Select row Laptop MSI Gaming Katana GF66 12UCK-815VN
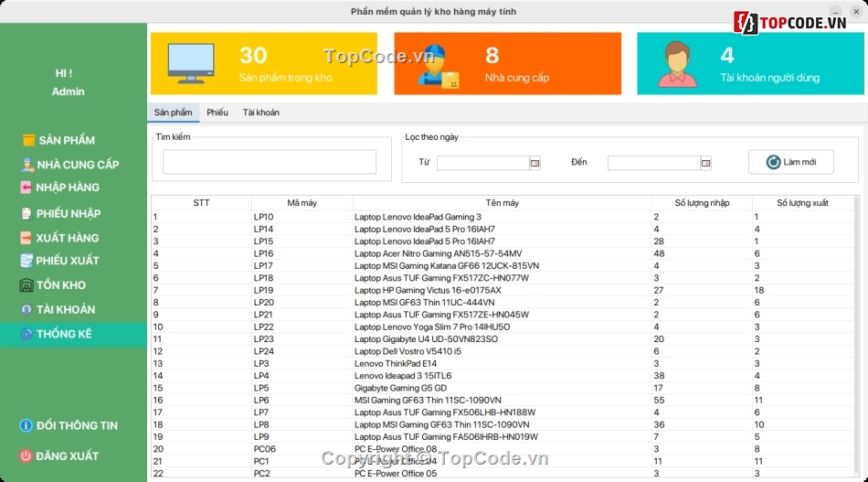This screenshot has width=868, height=482. click(x=503, y=266)
